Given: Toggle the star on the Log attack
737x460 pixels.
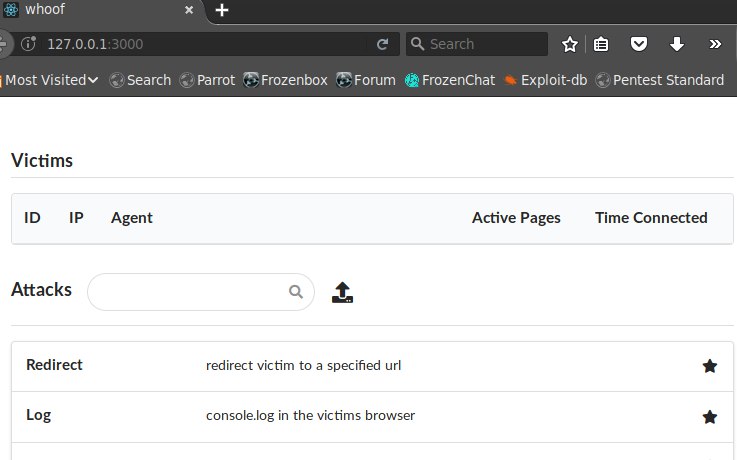Looking at the screenshot, I should click(x=709, y=417).
